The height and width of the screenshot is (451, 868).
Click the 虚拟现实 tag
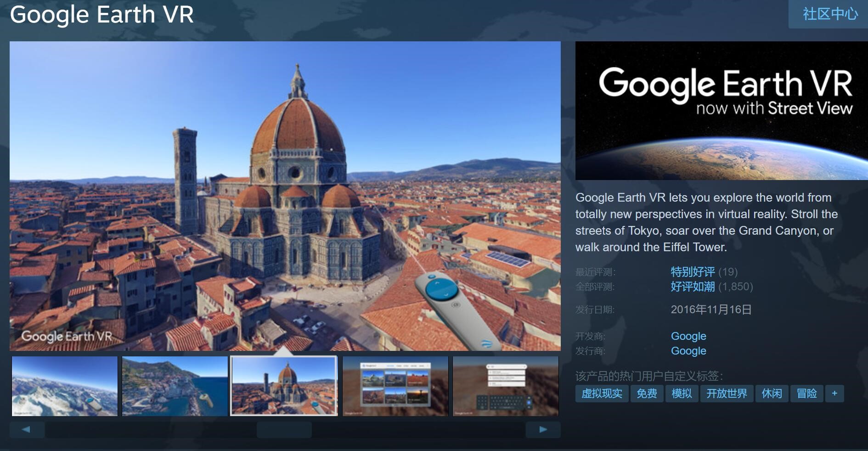tap(602, 394)
